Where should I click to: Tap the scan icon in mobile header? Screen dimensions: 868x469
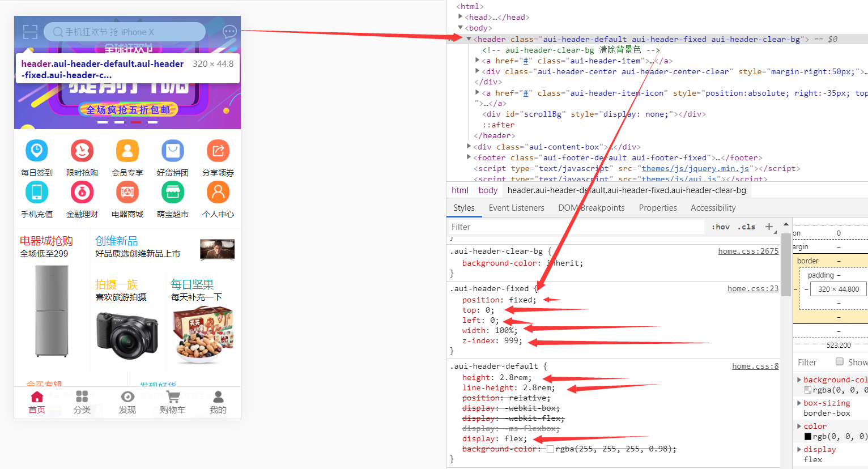point(30,32)
